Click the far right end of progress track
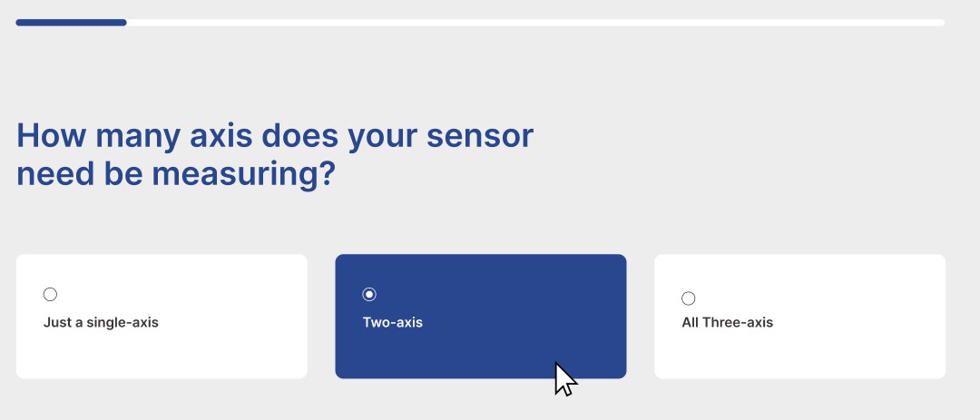The height and width of the screenshot is (420, 980). pyautogui.click(x=941, y=23)
